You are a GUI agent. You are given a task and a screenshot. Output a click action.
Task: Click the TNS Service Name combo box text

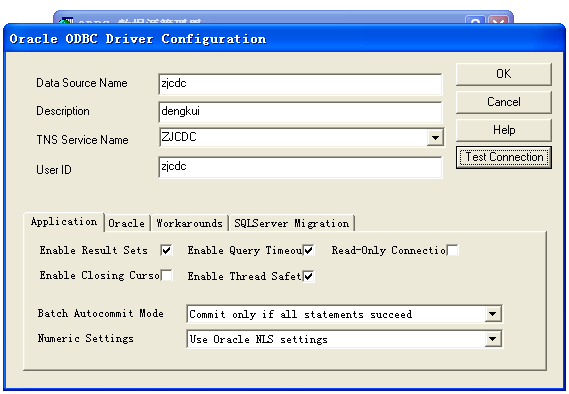(x=293, y=137)
